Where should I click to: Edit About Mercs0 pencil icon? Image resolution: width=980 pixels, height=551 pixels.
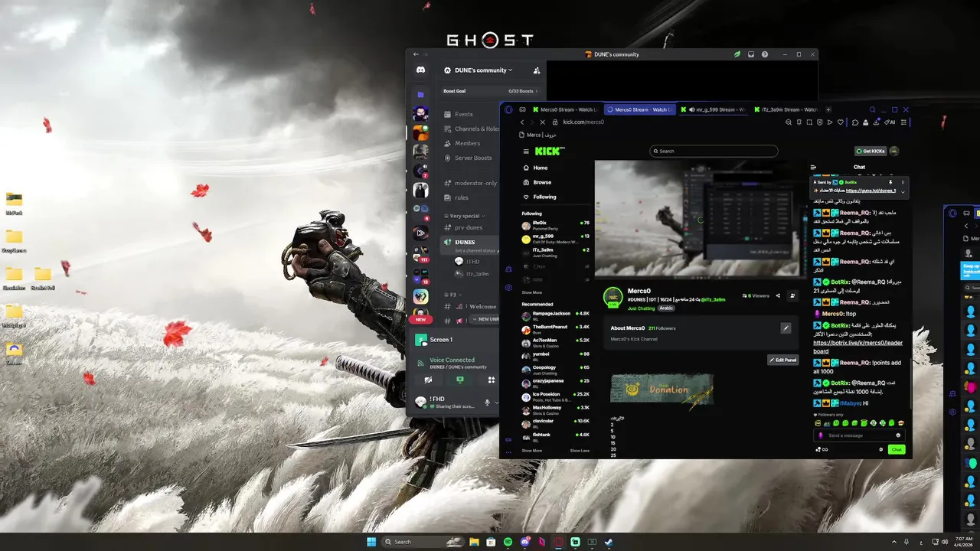click(x=785, y=328)
